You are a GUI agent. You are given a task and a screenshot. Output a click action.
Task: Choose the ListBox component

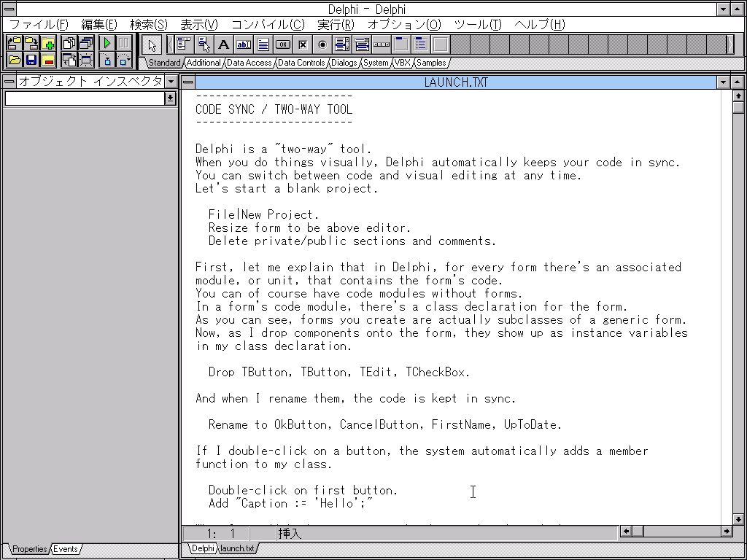coord(342,44)
